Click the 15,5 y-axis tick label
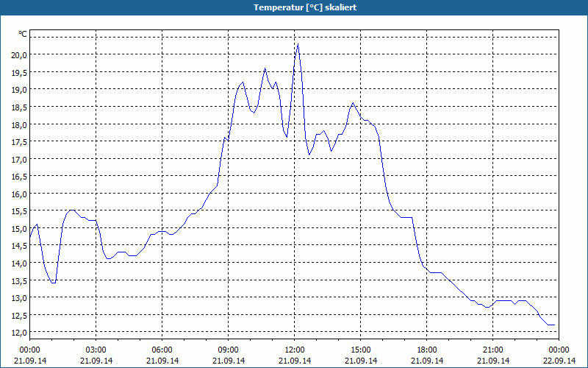This screenshot has height=368, width=588. tap(20, 211)
